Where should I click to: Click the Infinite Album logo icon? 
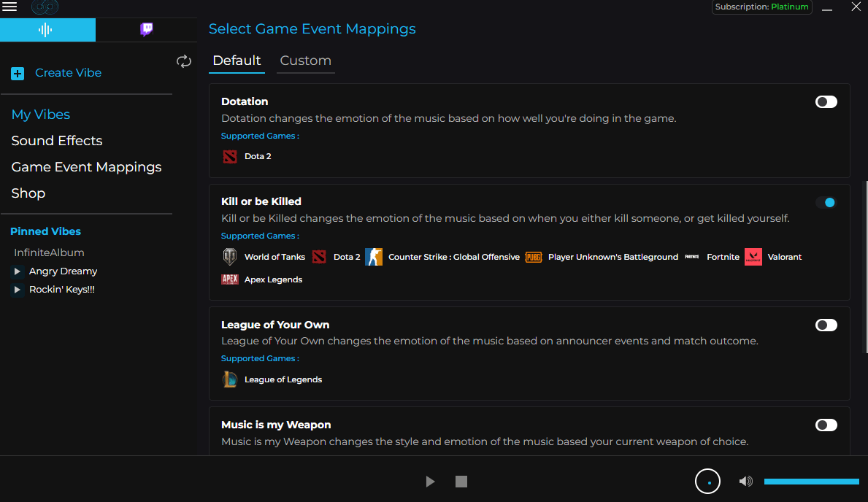(x=45, y=7)
